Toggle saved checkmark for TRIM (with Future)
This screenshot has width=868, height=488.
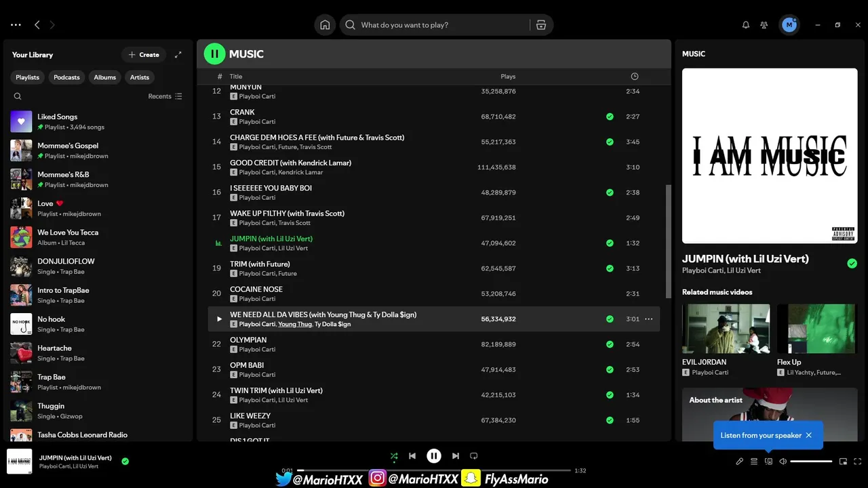(x=610, y=268)
